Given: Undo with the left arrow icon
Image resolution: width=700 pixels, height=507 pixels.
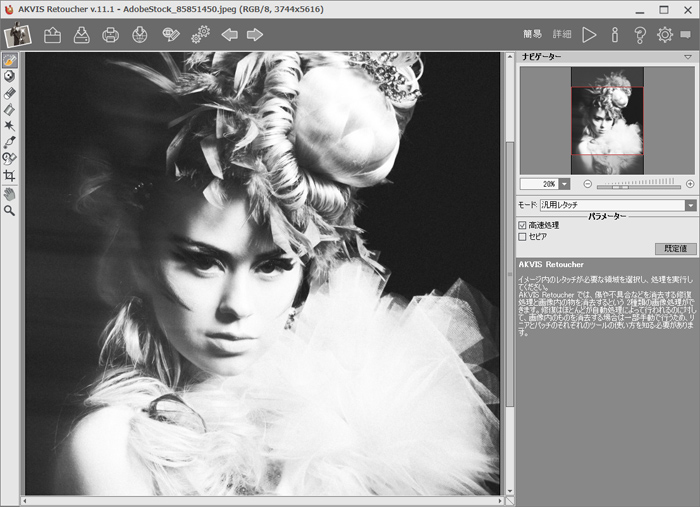Looking at the screenshot, I should point(229,35).
